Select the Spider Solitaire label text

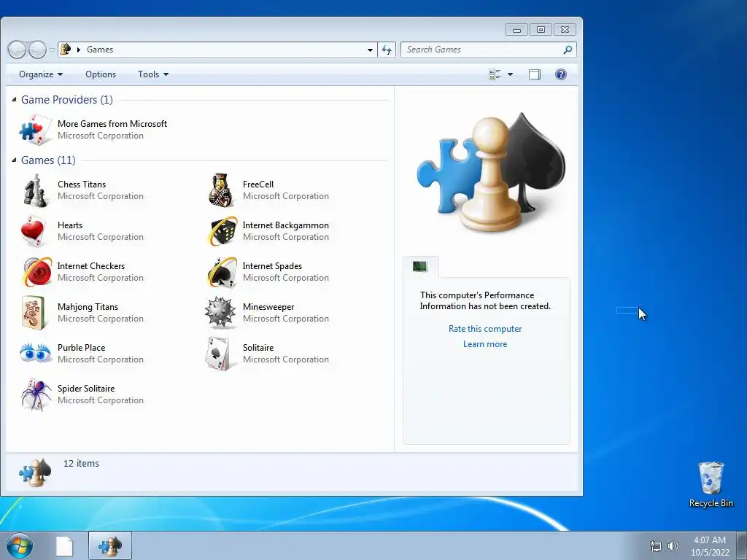[86, 389]
